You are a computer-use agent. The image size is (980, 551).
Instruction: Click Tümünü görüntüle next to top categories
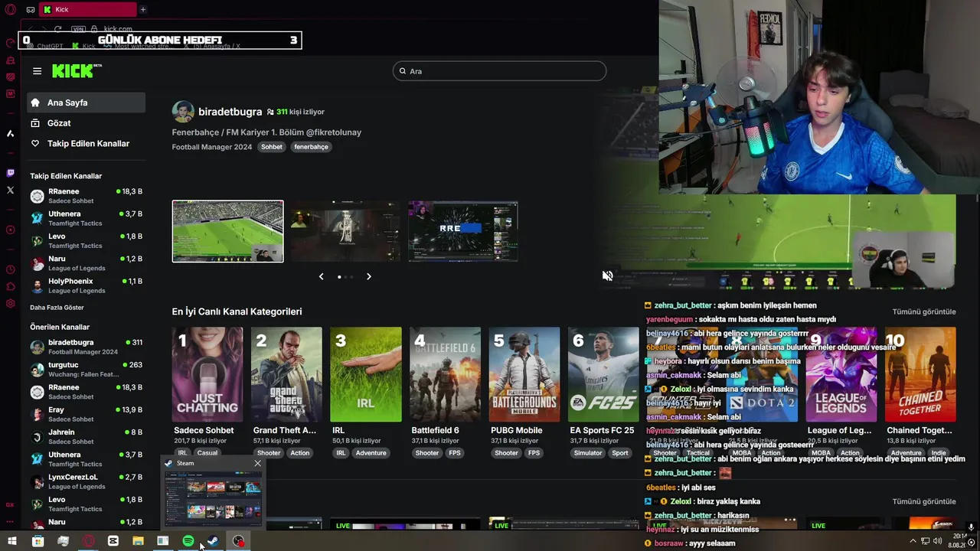[924, 311]
